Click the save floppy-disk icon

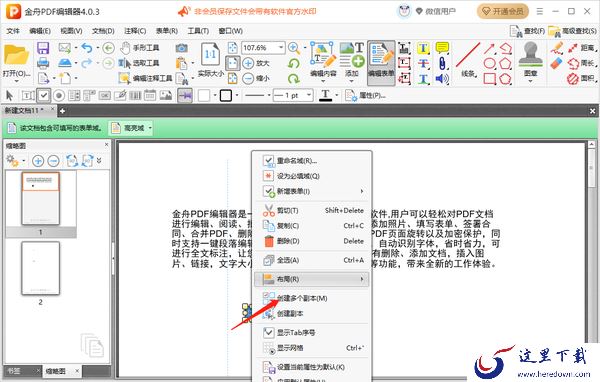(43, 48)
